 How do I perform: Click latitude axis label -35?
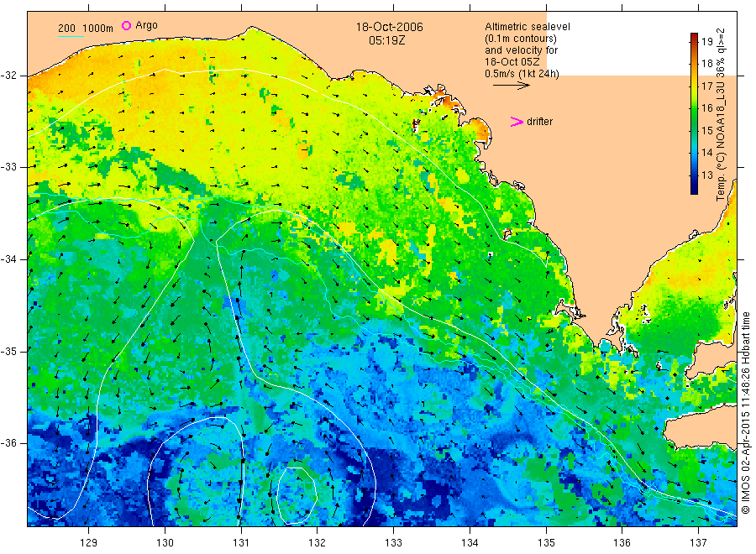point(8,351)
